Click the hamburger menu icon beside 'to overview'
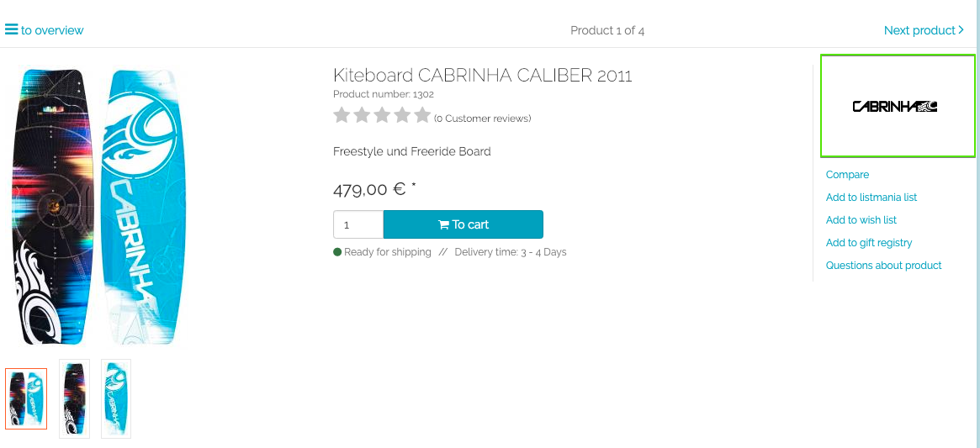 (11, 29)
